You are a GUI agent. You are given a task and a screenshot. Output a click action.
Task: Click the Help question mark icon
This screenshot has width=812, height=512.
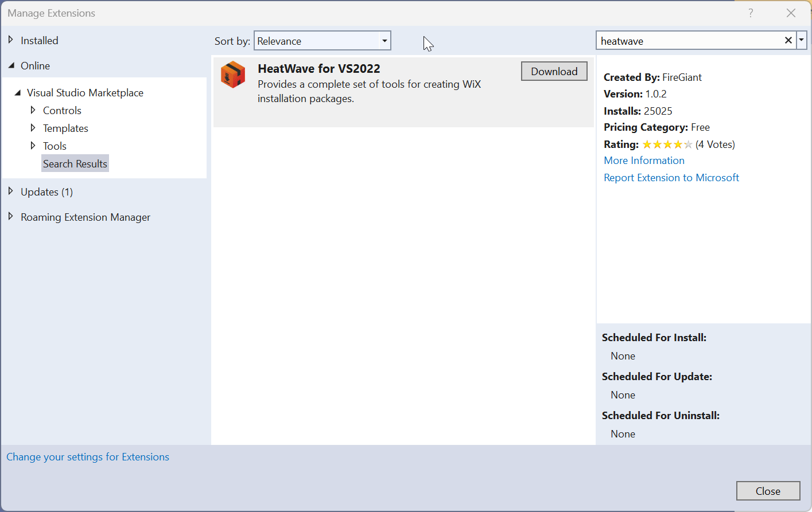(x=751, y=13)
